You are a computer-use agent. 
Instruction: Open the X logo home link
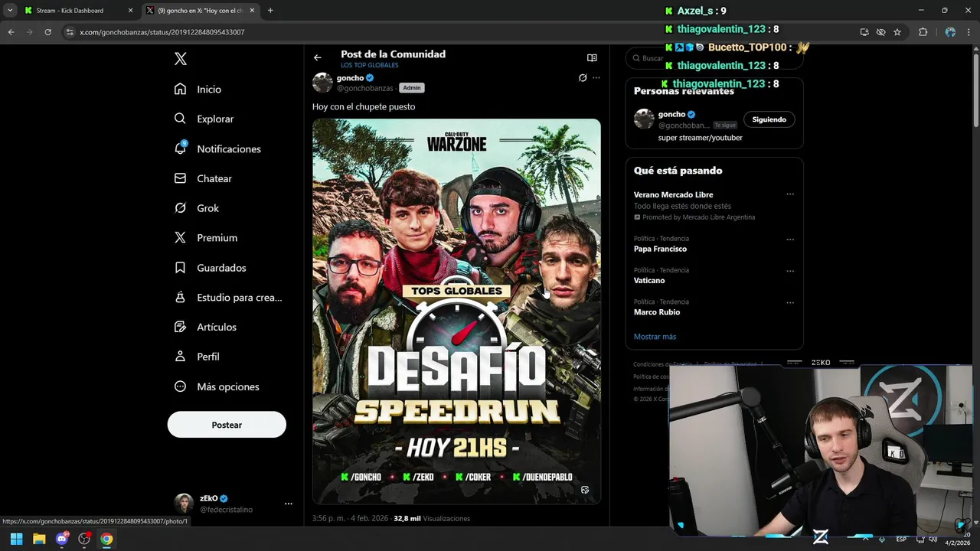coord(180,59)
